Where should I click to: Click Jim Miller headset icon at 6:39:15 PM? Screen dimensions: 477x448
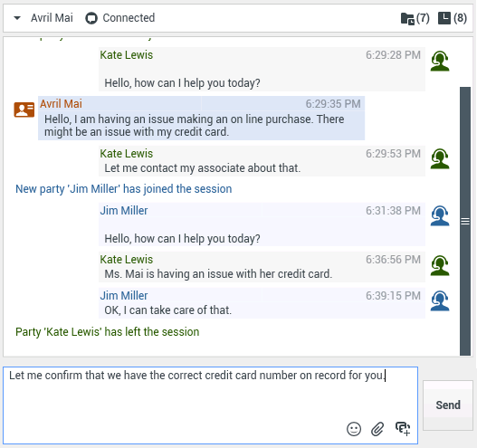(440, 301)
